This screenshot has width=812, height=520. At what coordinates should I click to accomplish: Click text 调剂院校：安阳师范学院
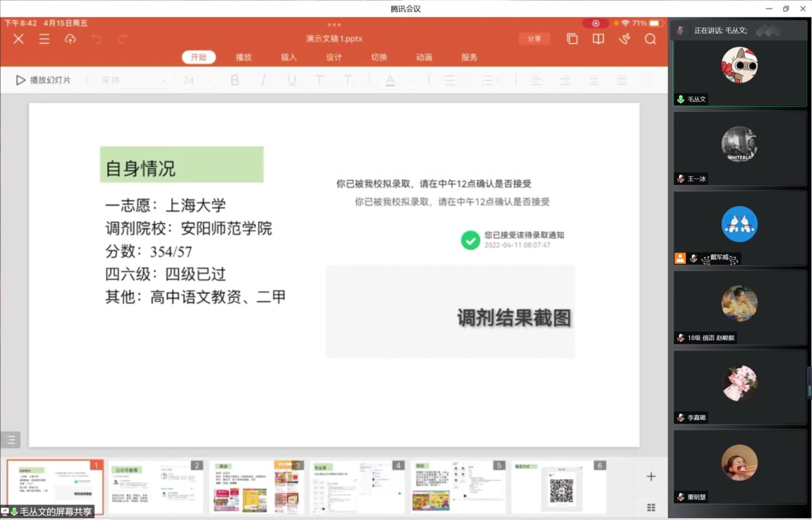189,229
